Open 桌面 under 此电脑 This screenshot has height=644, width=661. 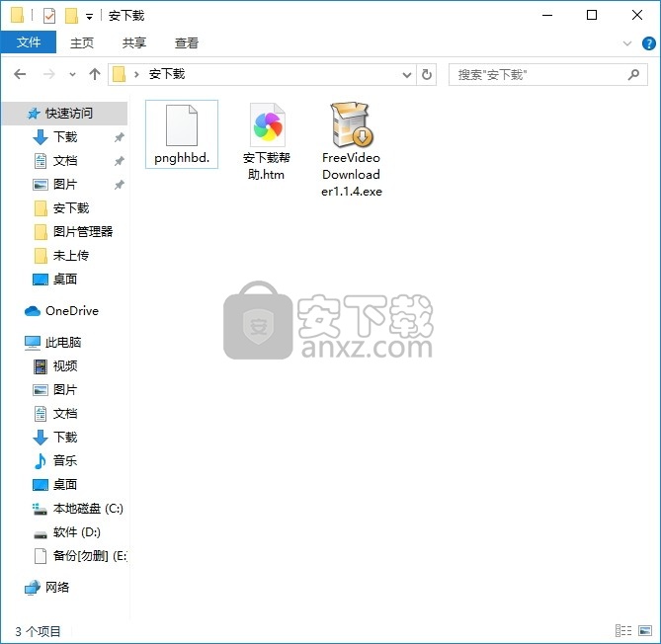pos(65,484)
